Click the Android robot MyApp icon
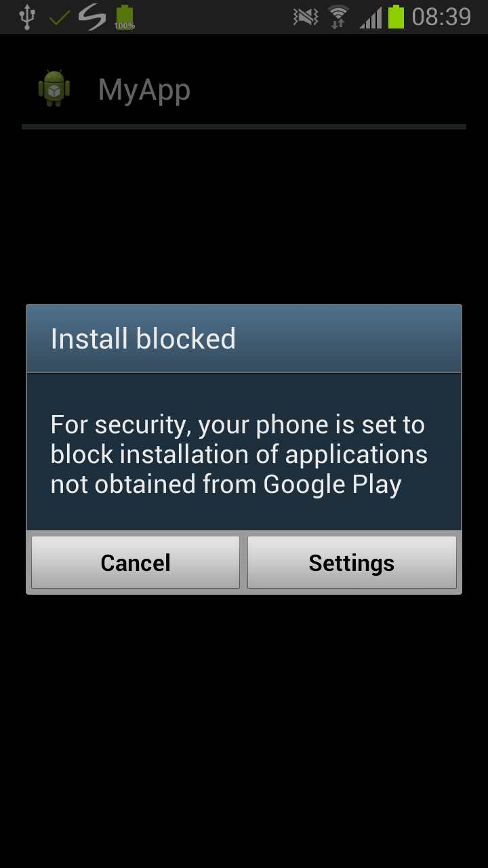Viewport: 488px width, 868px height. 54,89
